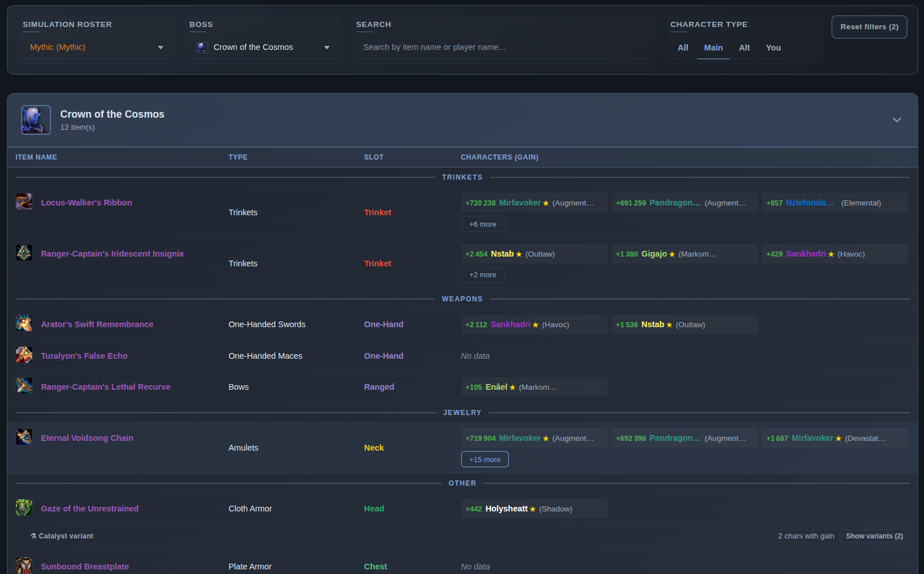Open Locus-Walker's Ribbon item link
The image size is (924, 574).
point(87,203)
